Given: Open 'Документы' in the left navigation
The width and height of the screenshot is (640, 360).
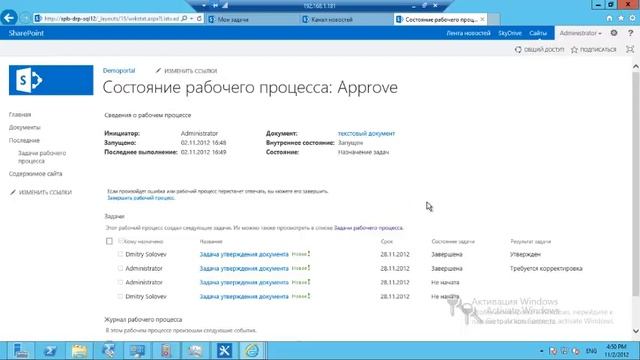Looking at the screenshot, I should [x=24, y=127].
